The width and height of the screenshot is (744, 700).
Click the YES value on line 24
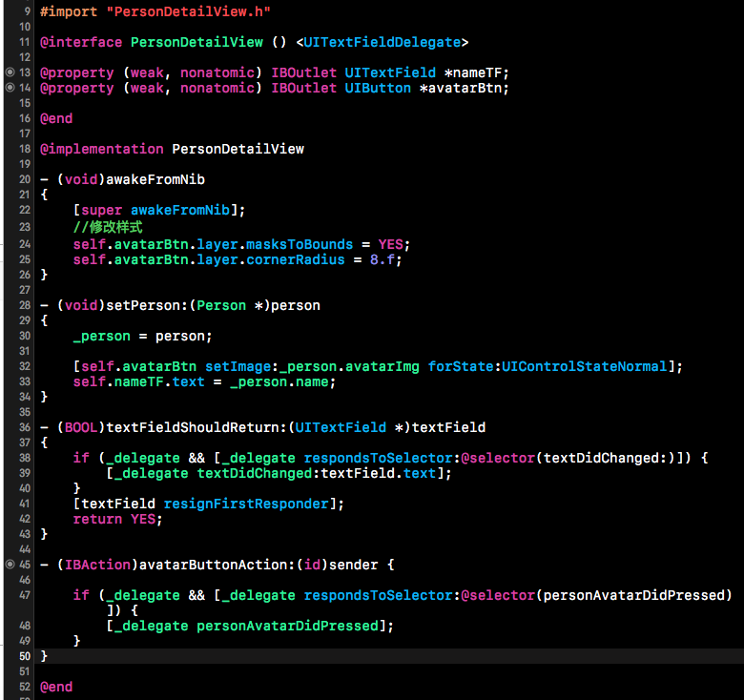pyautogui.click(x=390, y=244)
